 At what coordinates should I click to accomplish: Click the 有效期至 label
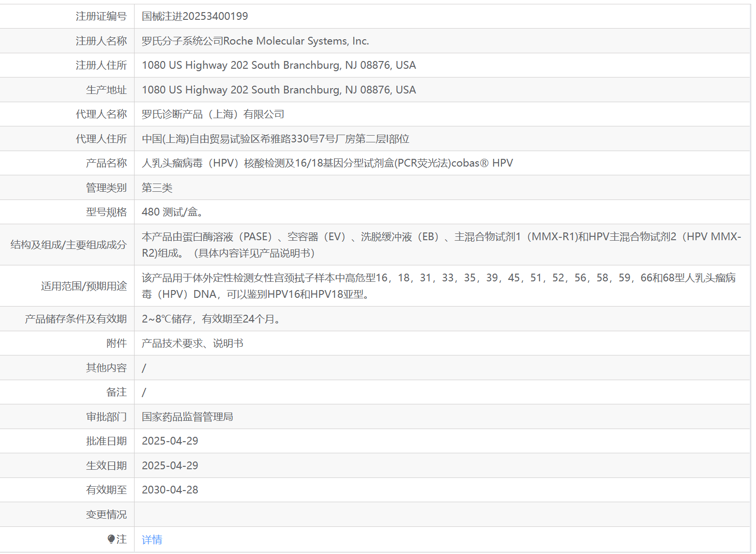point(106,490)
